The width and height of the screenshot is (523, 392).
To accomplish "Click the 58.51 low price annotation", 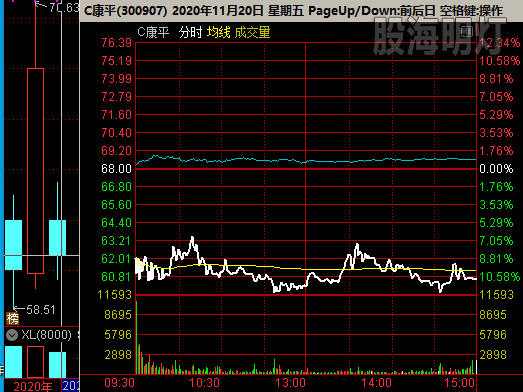I will coord(41,310).
